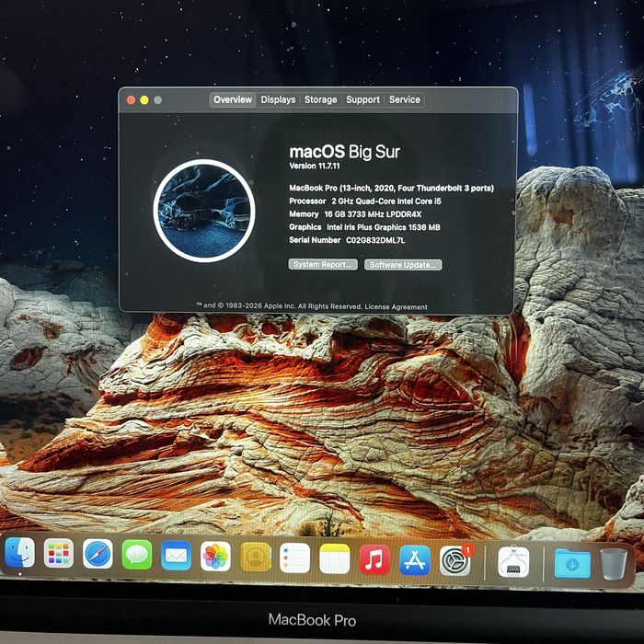Click the Memory 16 GB line
Screen dimensions: 644x644
pos(355,214)
